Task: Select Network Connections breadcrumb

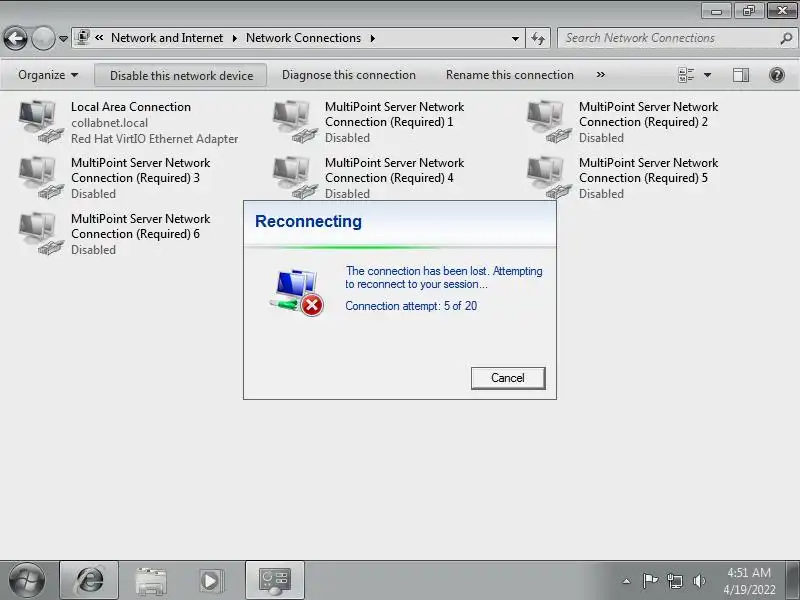Action: (x=303, y=38)
